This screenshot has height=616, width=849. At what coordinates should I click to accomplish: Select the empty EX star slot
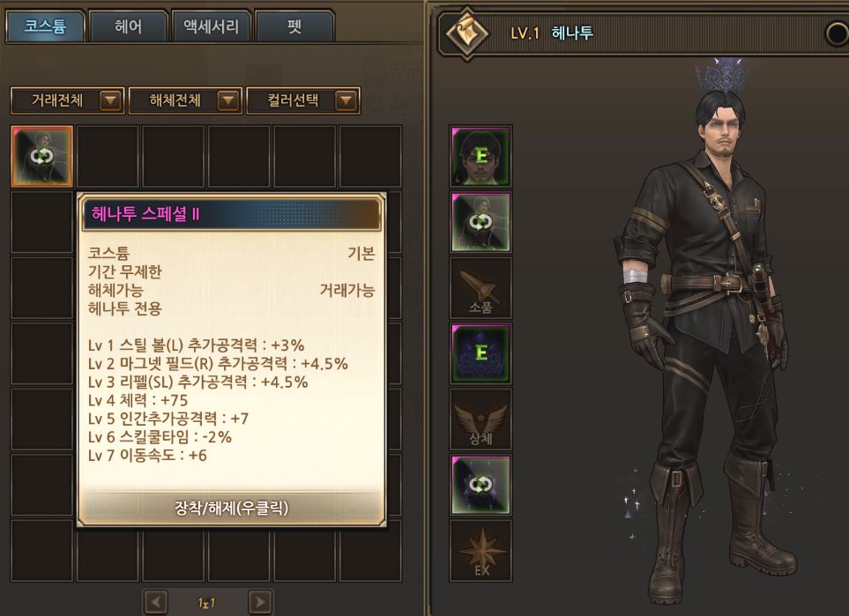[x=480, y=551]
